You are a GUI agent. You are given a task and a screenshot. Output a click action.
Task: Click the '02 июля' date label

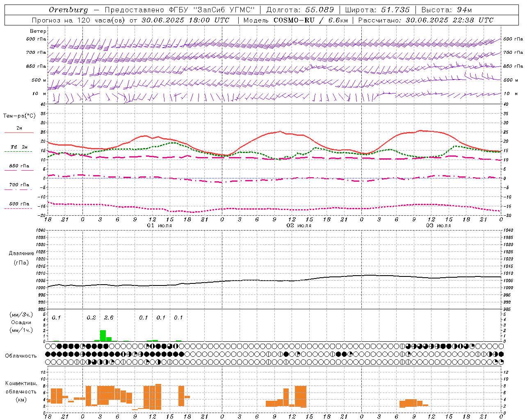(299, 226)
